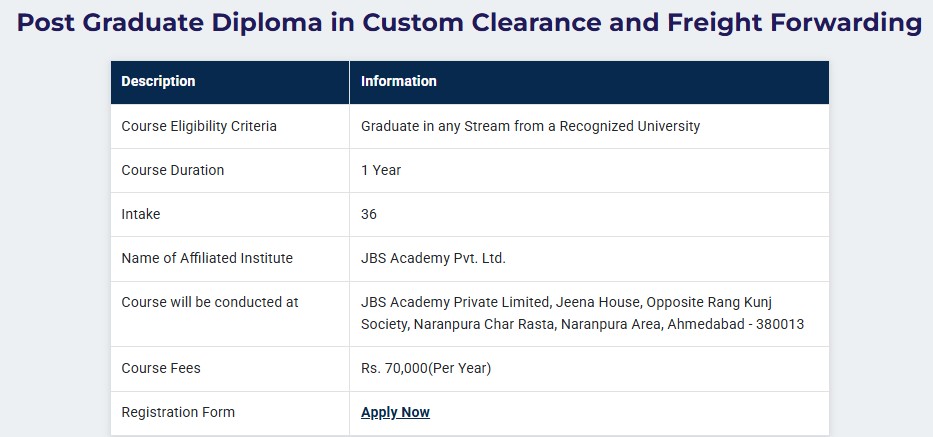This screenshot has height=437, width=933.
Task: Select the Course Fees label
Action: (x=161, y=369)
